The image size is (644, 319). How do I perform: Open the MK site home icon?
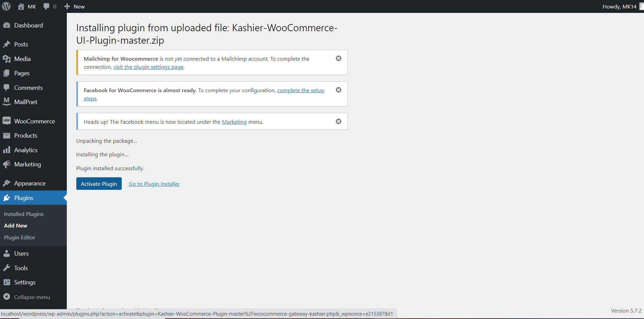(x=21, y=6)
